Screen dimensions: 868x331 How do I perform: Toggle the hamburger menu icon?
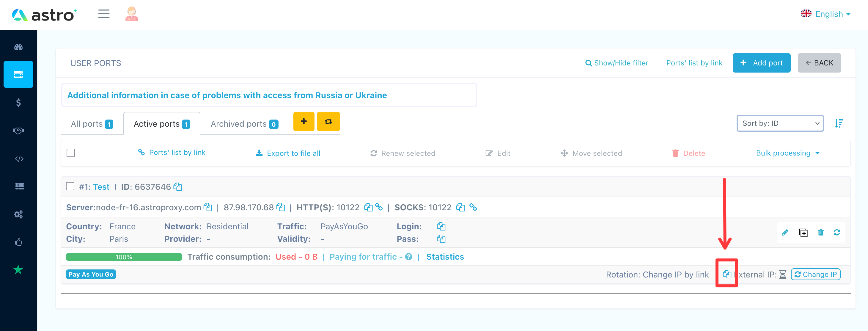104,14
